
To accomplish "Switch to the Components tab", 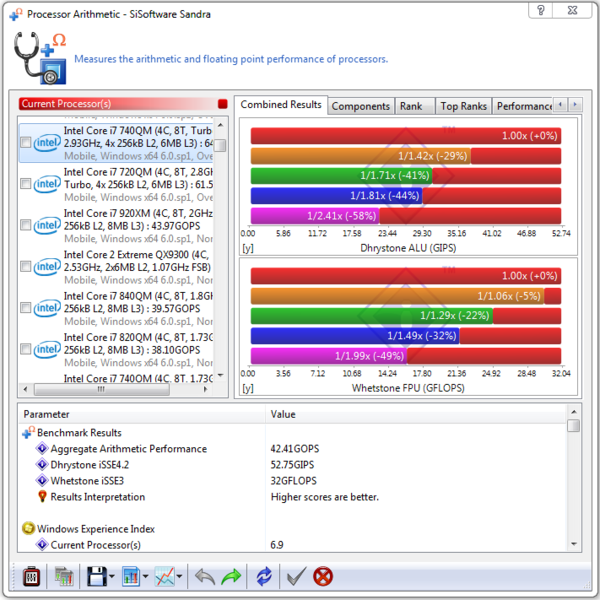I will coord(360,106).
